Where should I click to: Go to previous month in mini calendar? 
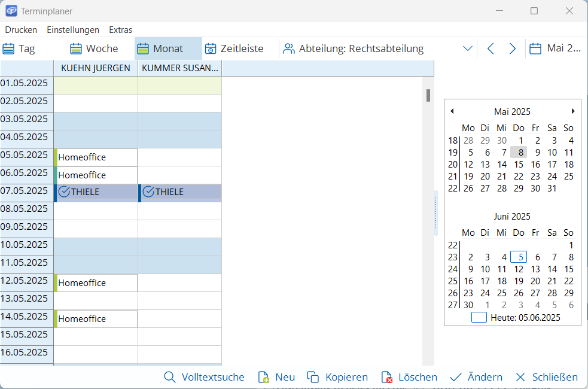pos(452,111)
